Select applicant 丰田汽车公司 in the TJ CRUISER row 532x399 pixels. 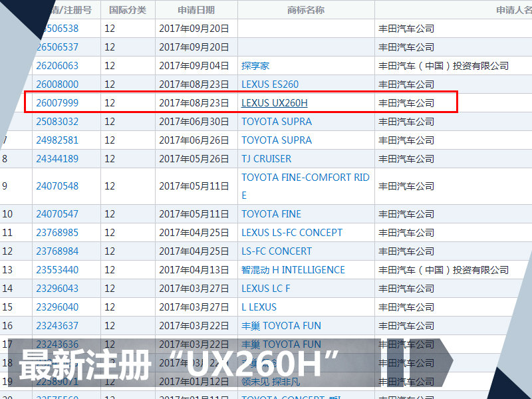click(x=406, y=159)
